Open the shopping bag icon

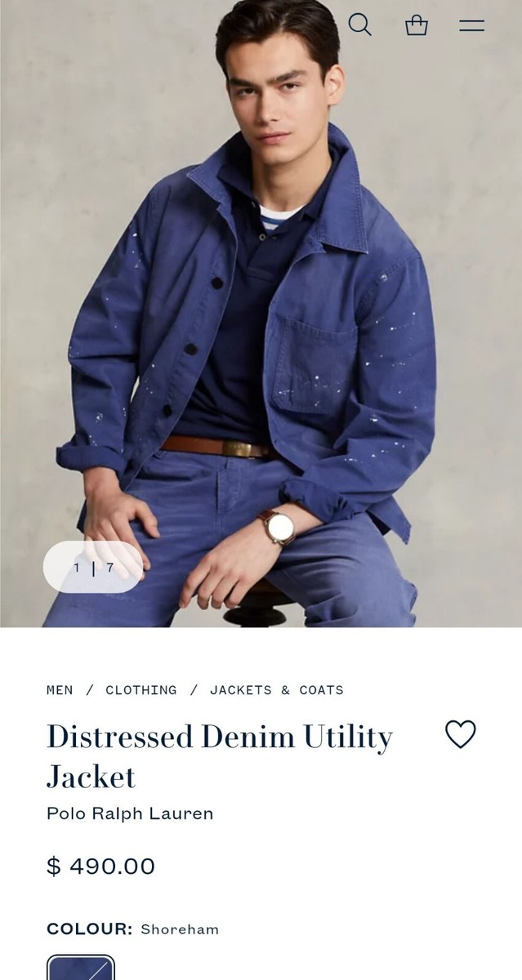(417, 24)
